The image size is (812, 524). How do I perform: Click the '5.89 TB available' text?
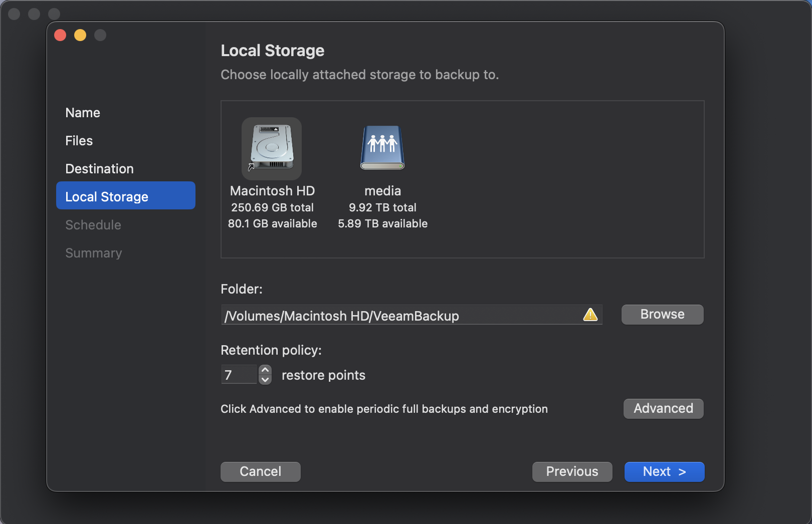(x=382, y=223)
